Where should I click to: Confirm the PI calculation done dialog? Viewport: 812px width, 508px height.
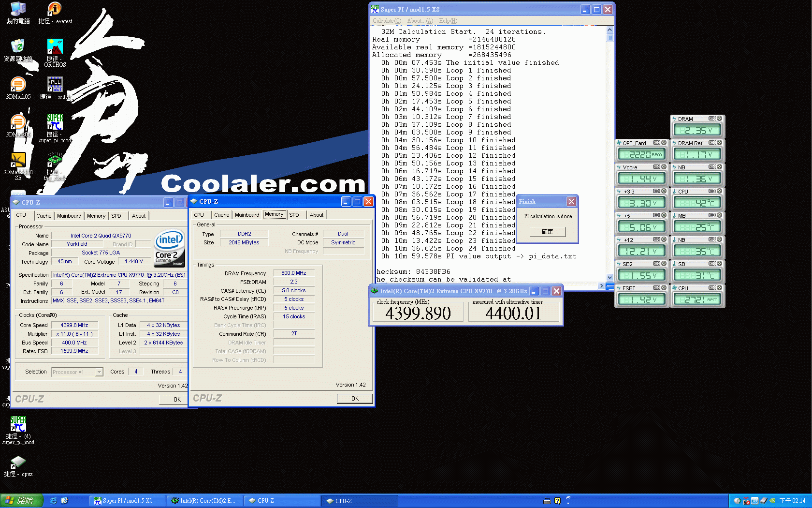click(x=547, y=232)
